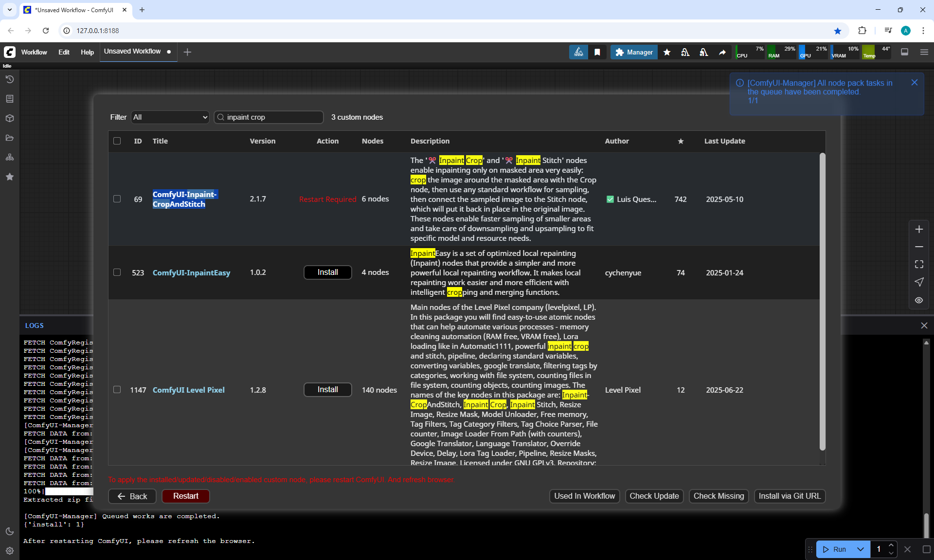This screenshot has height=560, width=934.
Task: Open the node library cube icon
Action: coord(10,118)
